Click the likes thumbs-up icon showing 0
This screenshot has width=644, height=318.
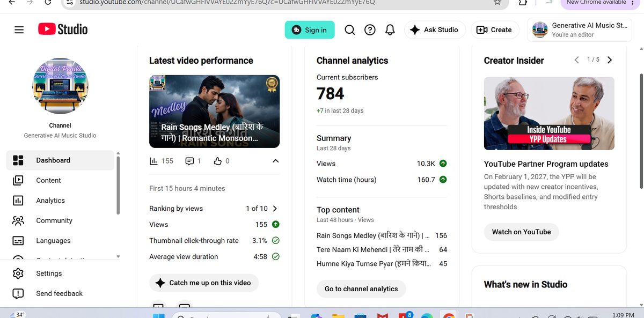click(217, 161)
